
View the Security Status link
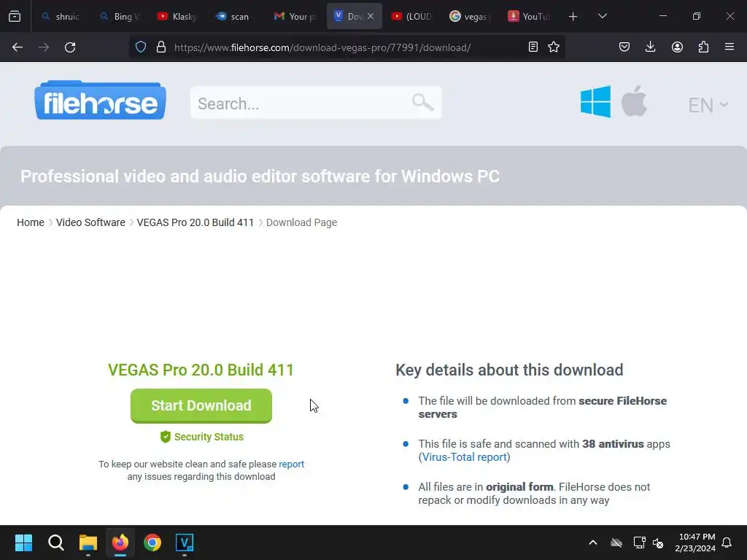pos(201,437)
